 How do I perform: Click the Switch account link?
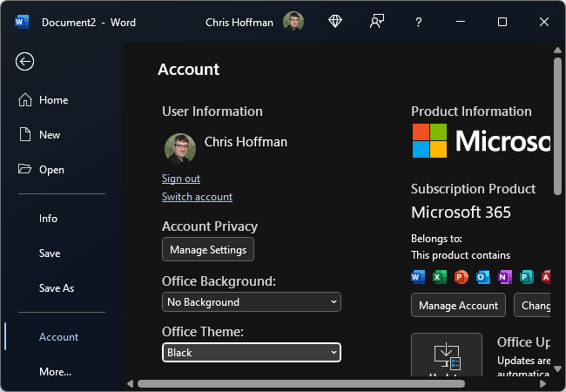[x=197, y=197]
